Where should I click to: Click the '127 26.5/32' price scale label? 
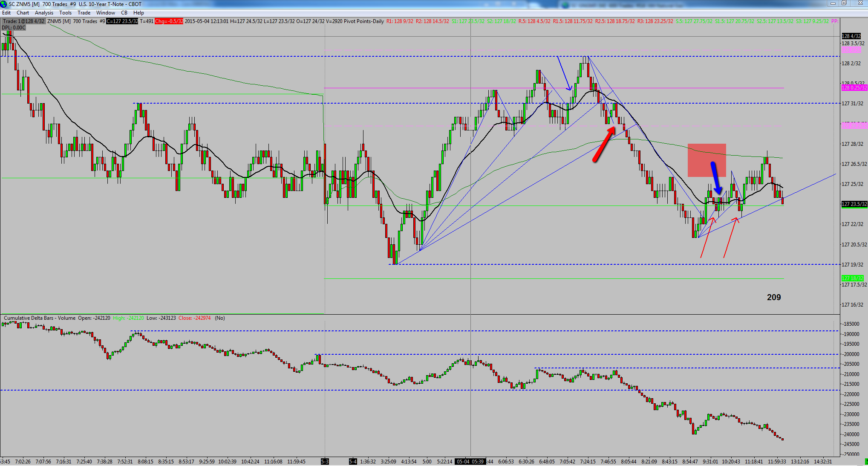pyautogui.click(x=854, y=164)
